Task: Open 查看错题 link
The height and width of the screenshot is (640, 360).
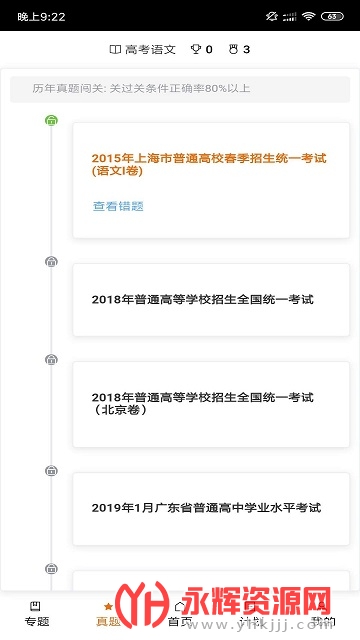Action: (118, 206)
